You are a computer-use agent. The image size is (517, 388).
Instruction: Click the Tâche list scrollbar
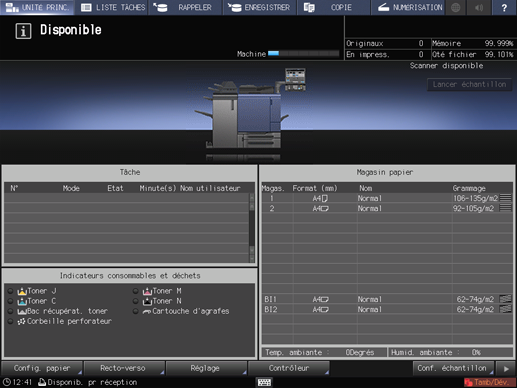[x=252, y=228]
